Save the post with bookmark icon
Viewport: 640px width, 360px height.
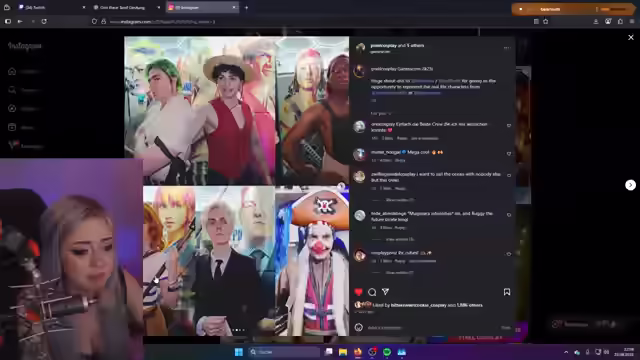pos(507,292)
